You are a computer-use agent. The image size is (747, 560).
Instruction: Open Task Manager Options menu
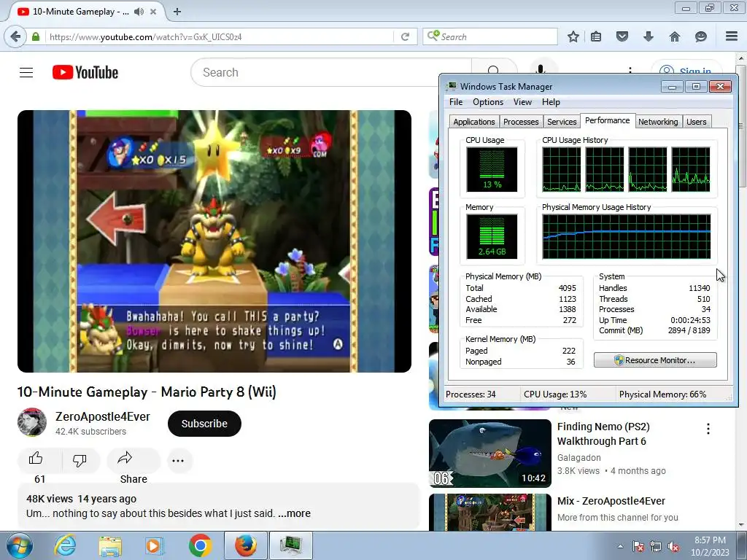488,102
